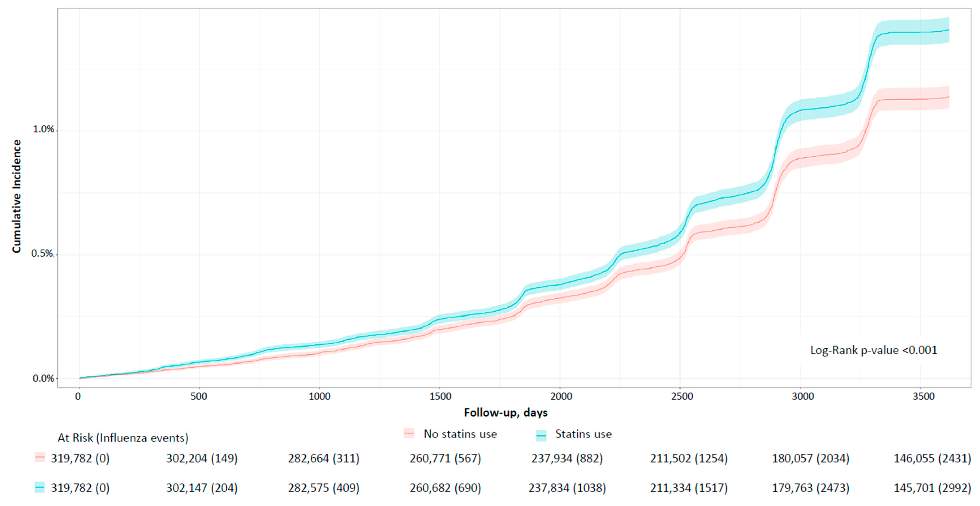Click the At Risk (Influenza events) heading

pyautogui.click(x=123, y=438)
